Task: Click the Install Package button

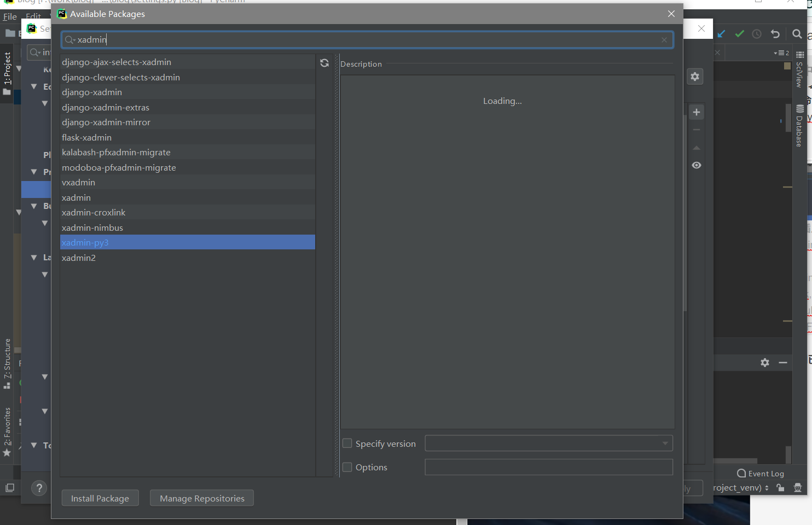Action: click(x=100, y=498)
